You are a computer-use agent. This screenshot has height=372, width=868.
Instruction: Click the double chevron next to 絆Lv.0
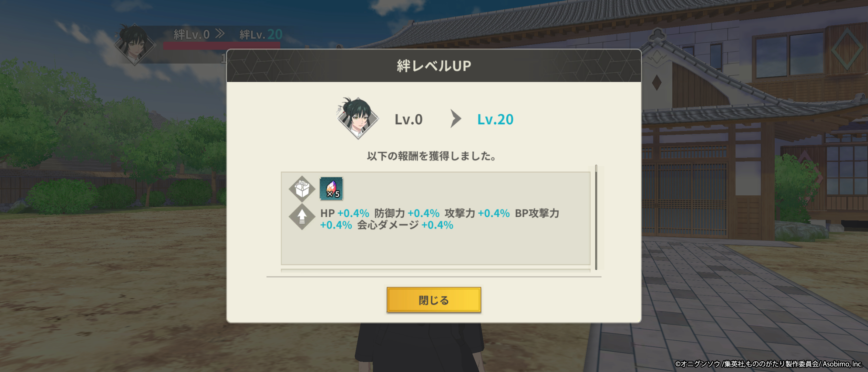click(x=220, y=34)
